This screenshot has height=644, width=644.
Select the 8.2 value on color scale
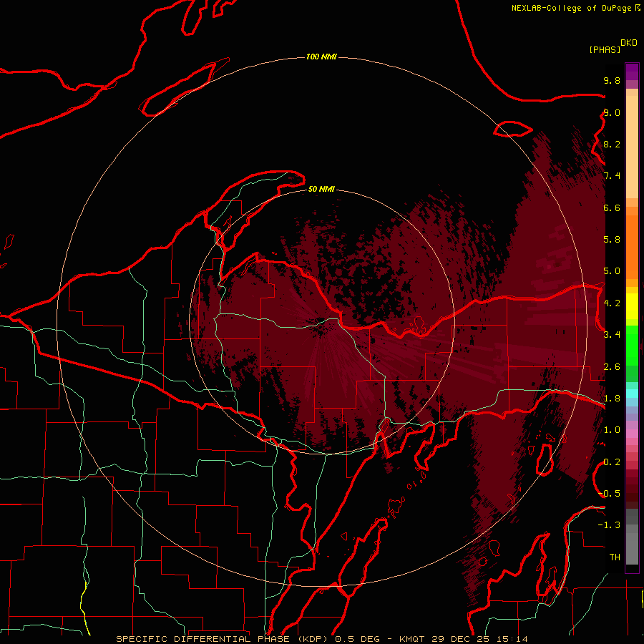coord(612,144)
